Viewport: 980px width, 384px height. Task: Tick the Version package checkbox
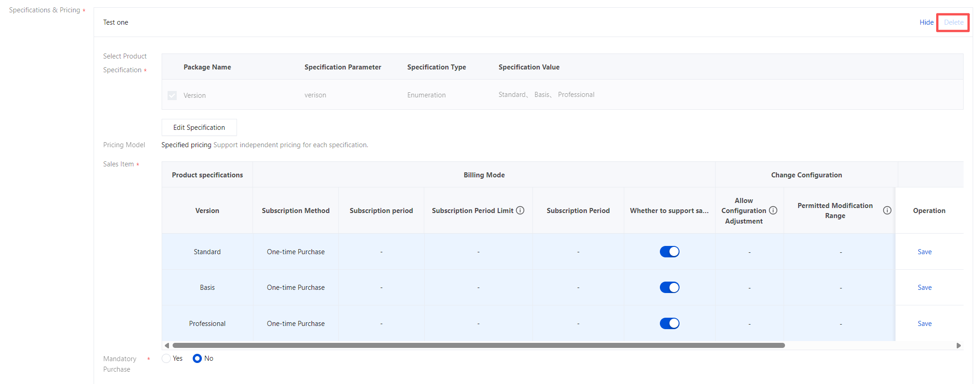[172, 96]
